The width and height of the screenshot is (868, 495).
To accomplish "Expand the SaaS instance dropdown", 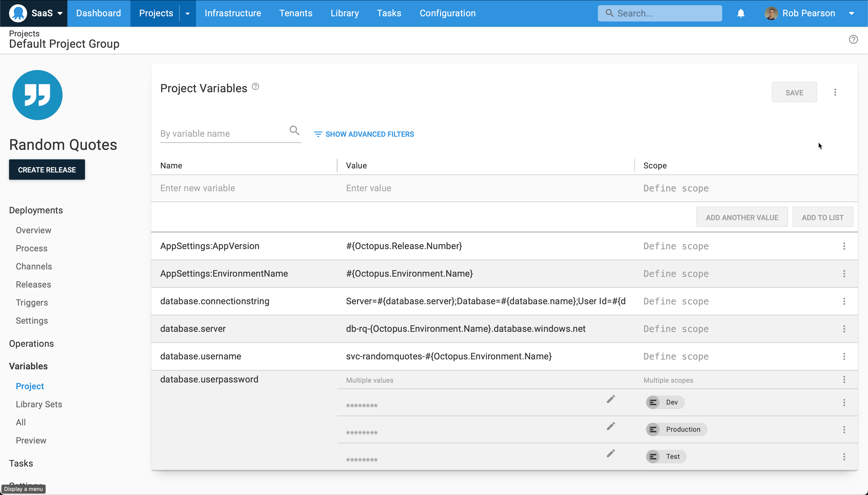I will (x=61, y=13).
